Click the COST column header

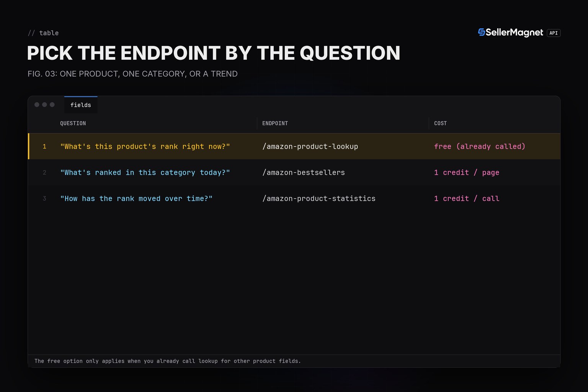(x=440, y=123)
